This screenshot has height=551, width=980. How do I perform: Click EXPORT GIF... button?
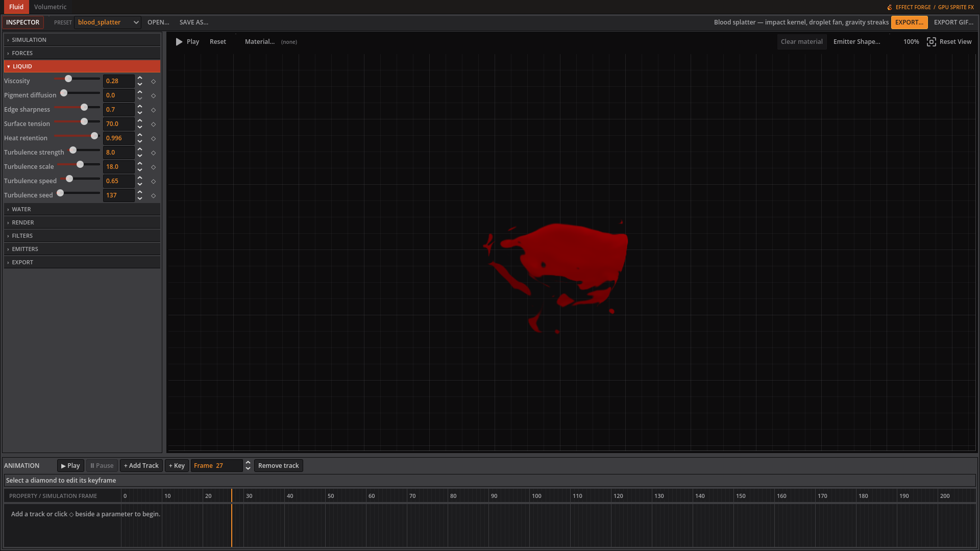953,22
